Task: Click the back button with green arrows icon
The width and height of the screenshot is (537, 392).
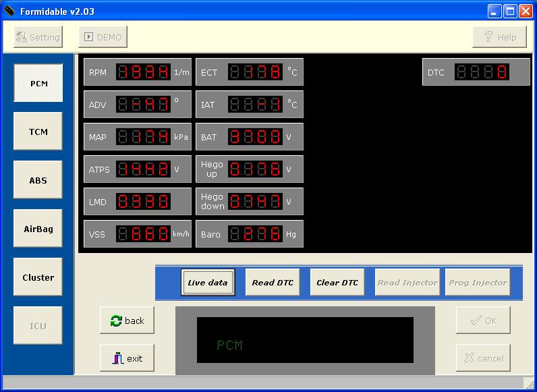Action: pos(127,320)
